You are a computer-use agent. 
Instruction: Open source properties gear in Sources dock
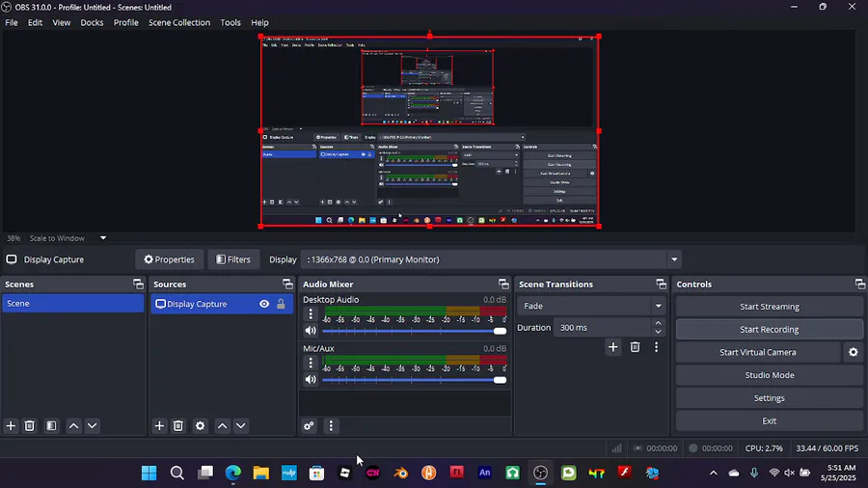coord(201,425)
